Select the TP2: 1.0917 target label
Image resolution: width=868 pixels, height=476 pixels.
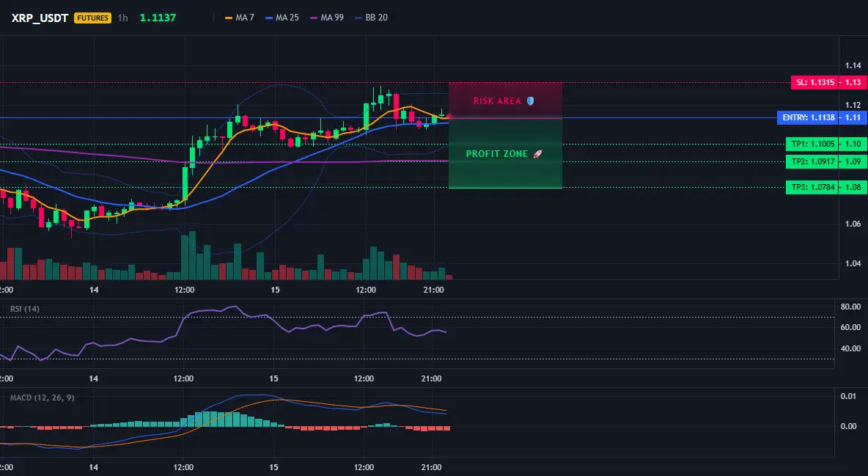812,162
